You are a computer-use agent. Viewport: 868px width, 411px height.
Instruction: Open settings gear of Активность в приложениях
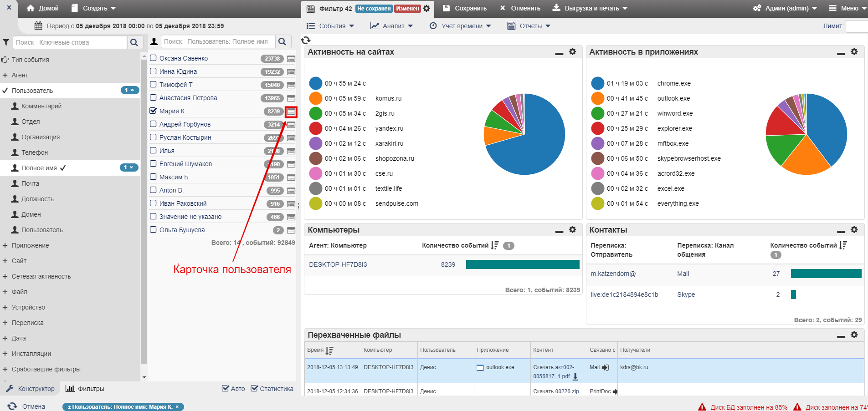(x=854, y=52)
